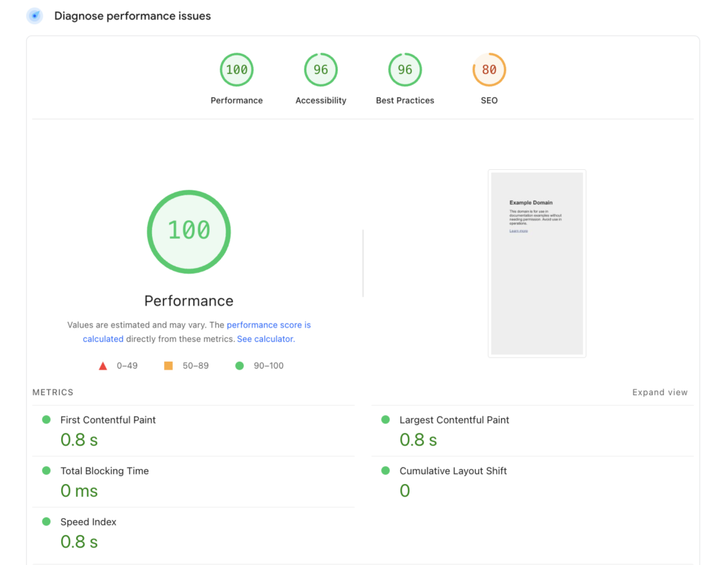Click the red triangle 0–49 legend icon

[102, 366]
